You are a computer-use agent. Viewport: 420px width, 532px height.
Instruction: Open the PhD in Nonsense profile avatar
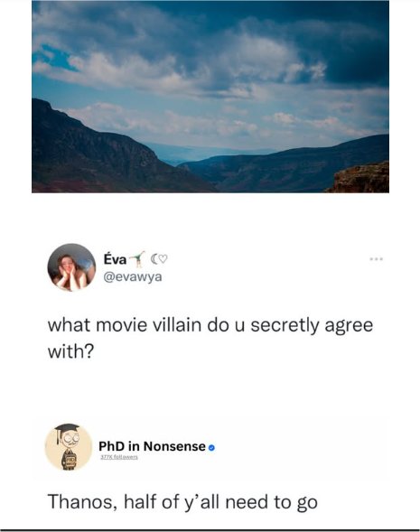pos(69,447)
